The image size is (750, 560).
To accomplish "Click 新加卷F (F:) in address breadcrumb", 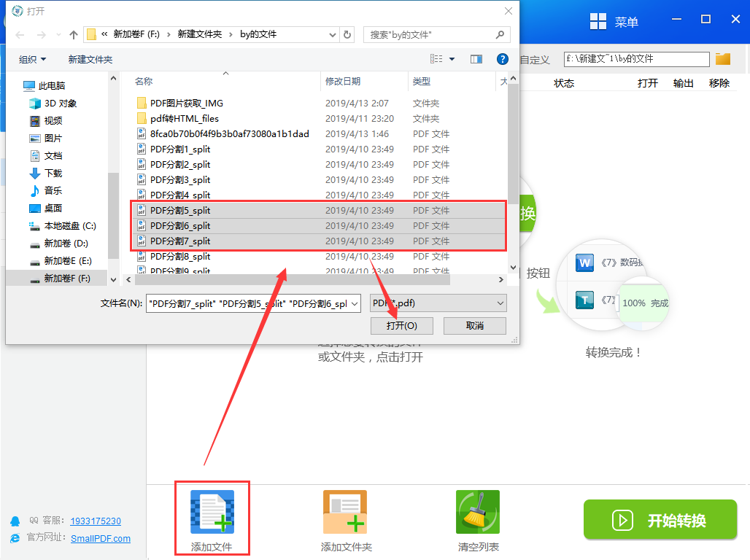I will [136, 34].
